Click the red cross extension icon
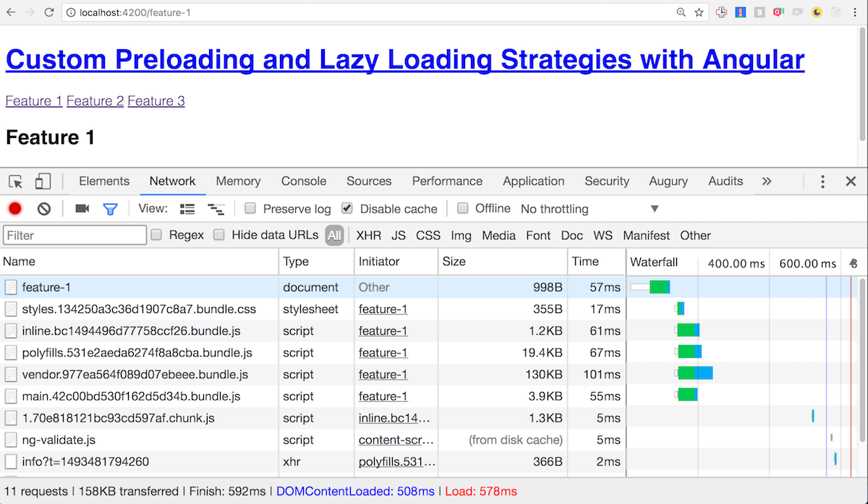This screenshot has height=504, width=868. click(x=721, y=12)
